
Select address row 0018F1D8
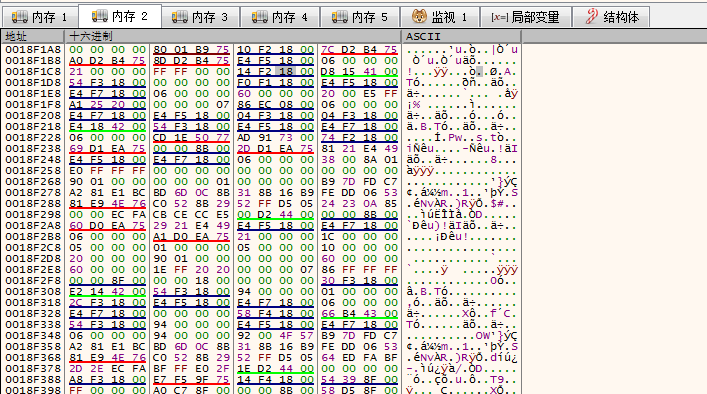tap(33, 82)
